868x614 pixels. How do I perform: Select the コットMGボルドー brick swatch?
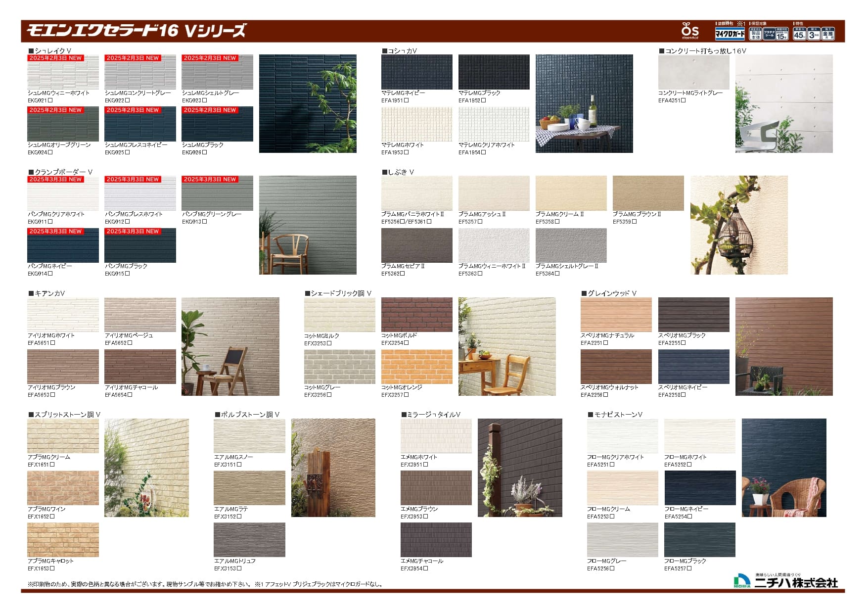click(x=416, y=314)
